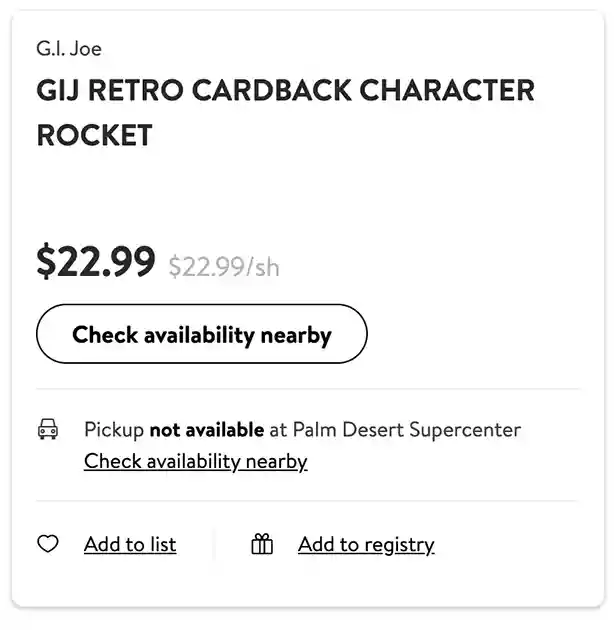Click the gray $22.99/sh unit price
The image size is (614, 630).
pos(224,267)
